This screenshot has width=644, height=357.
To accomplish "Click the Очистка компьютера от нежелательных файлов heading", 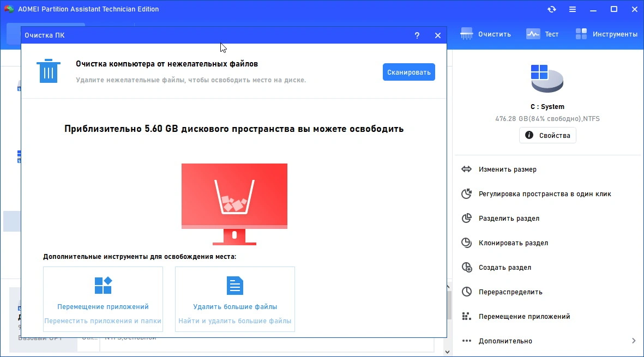I will (167, 64).
